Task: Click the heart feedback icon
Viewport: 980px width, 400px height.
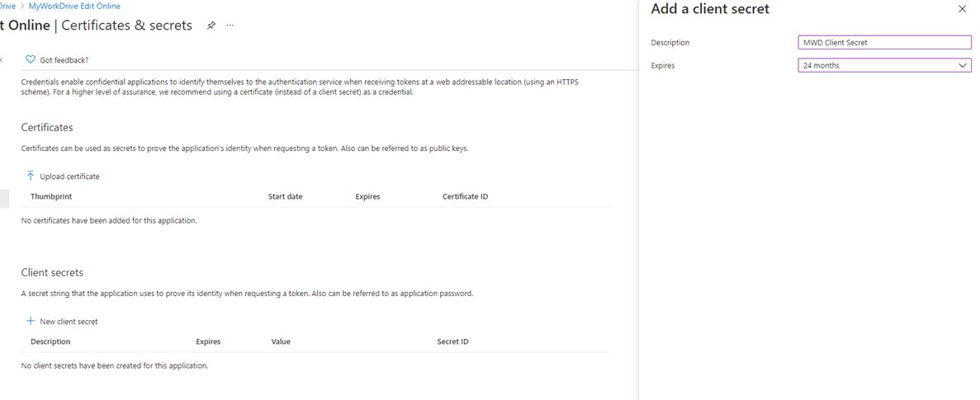Action: (x=31, y=59)
